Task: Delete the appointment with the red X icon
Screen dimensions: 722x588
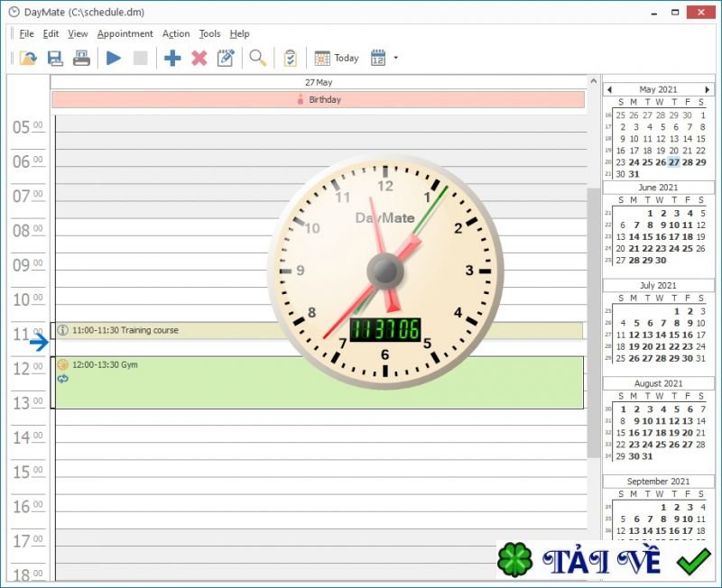Action: point(199,58)
